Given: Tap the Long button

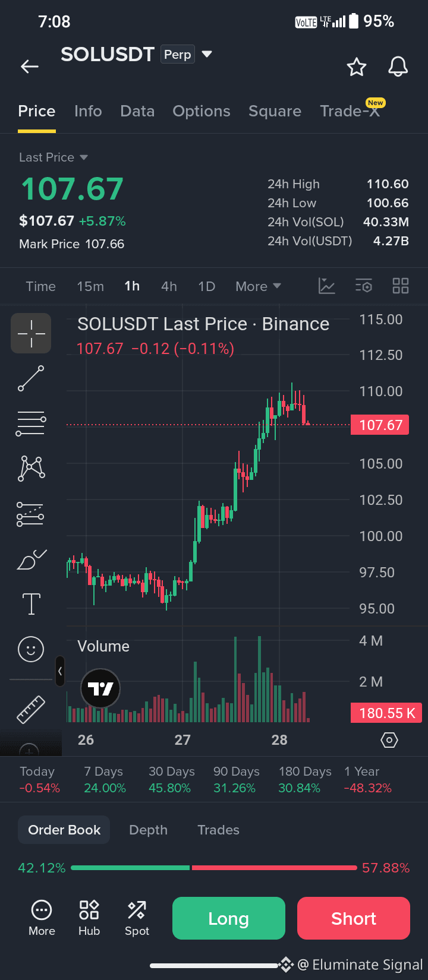Looking at the screenshot, I should pyautogui.click(x=229, y=918).
